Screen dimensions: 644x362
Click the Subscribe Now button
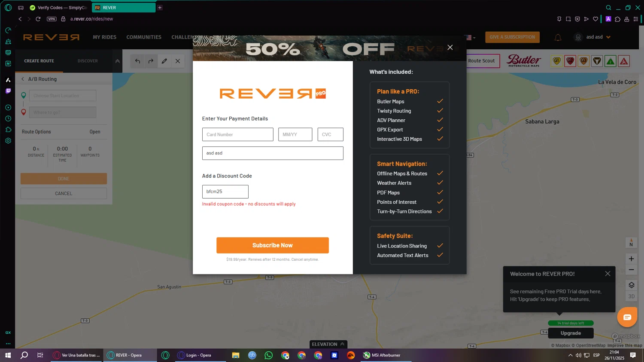(x=273, y=245)
